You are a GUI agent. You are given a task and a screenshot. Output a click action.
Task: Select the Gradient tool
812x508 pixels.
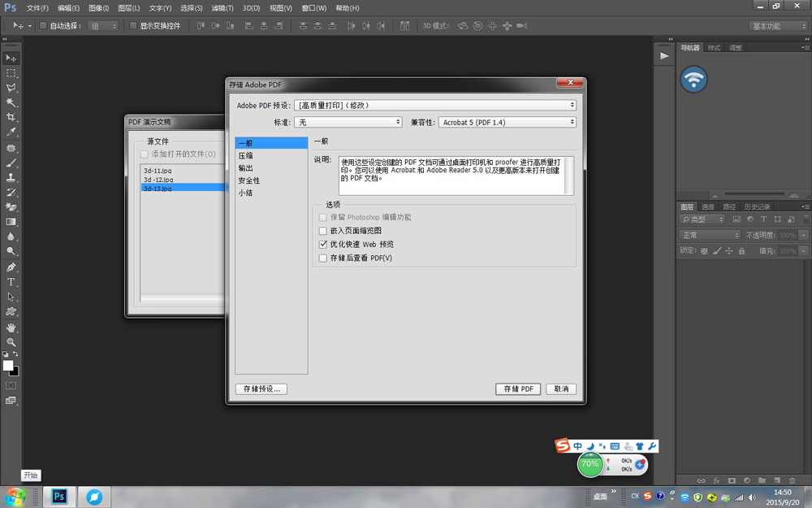point(11,221)
